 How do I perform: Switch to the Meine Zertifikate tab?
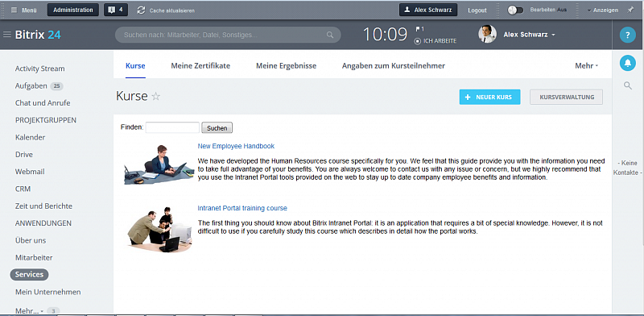point(200,66)
